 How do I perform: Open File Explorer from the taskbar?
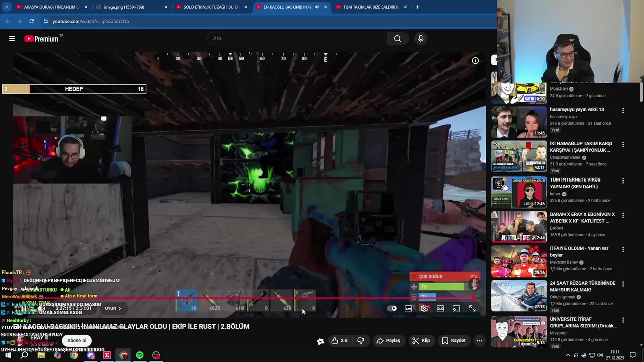click(x=41, y=355)
